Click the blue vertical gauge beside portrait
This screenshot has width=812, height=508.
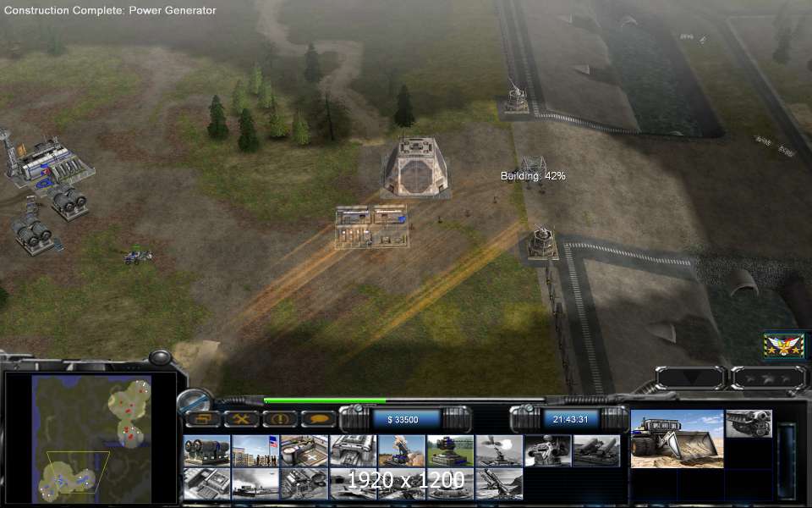coord(787,461)
